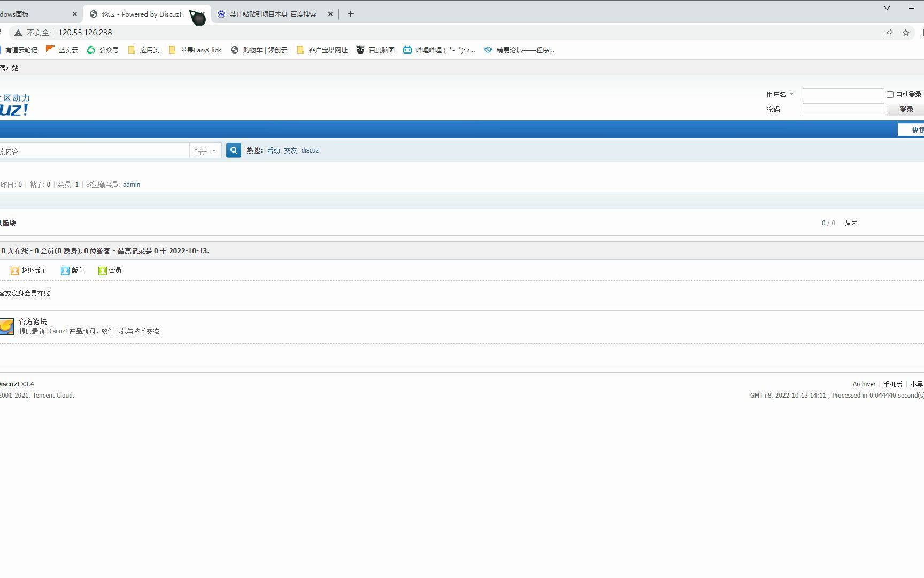
Task: Open 有道云笔记 bookmark
Action: 18,50
